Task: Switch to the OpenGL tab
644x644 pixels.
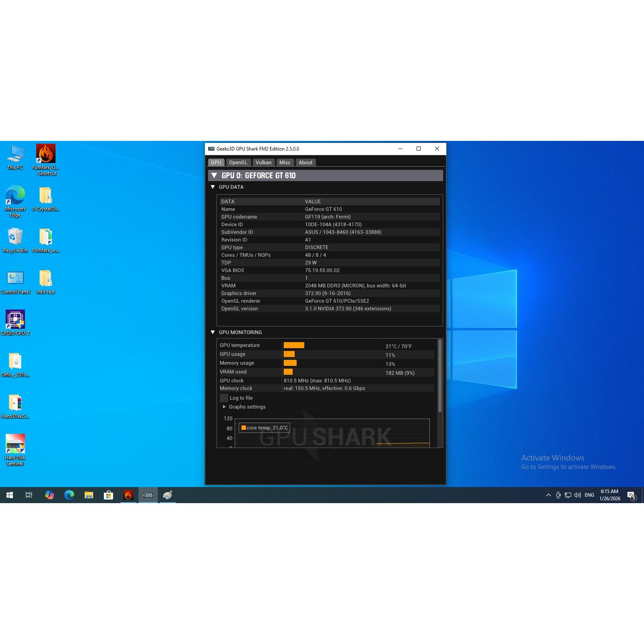Action: [x=238, y=163]
